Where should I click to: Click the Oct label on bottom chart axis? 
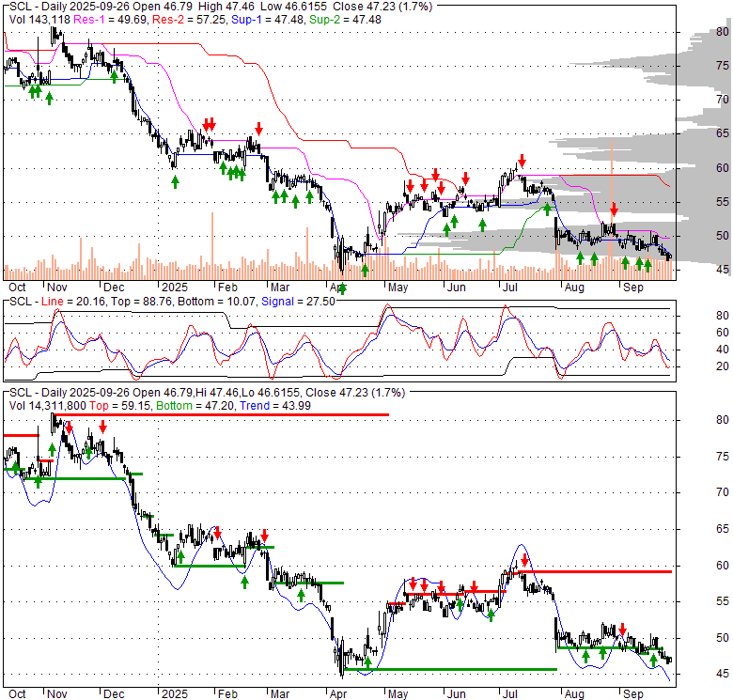click(17, 694)
